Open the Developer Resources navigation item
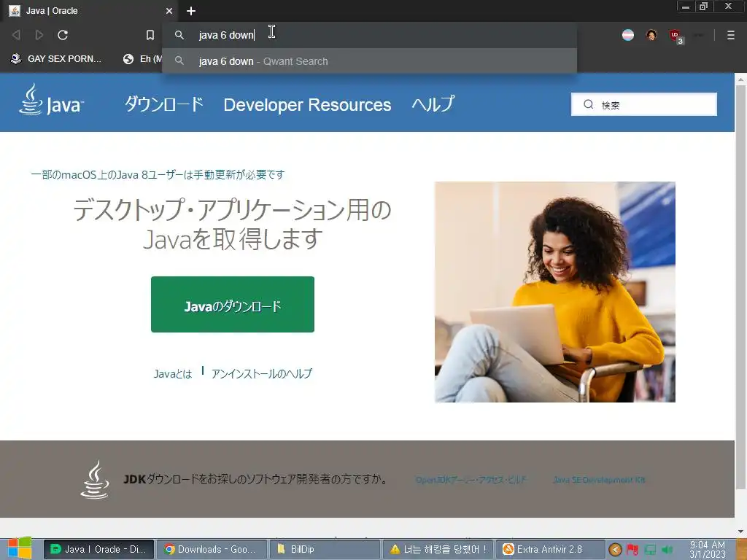The height and width of the screenshot is (560, 747). [307, 104]
